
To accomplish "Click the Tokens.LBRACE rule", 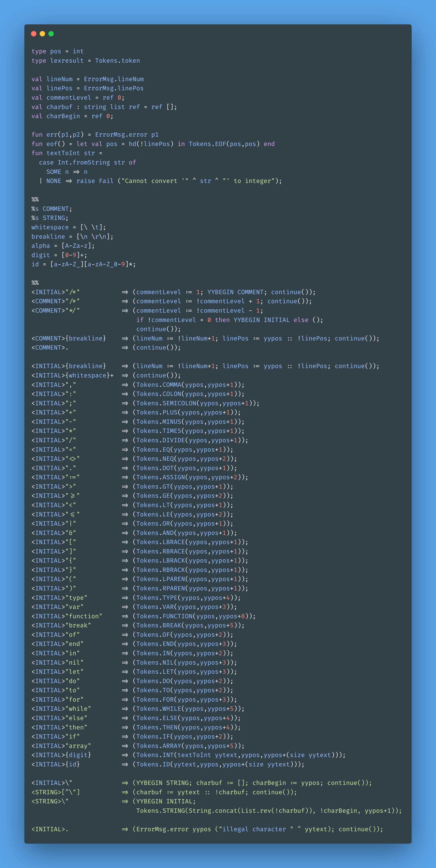I will (x=140, y=542).
